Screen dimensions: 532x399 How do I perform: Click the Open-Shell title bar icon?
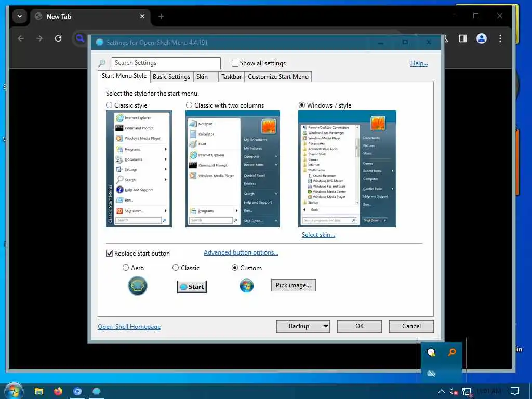point(99,43)
